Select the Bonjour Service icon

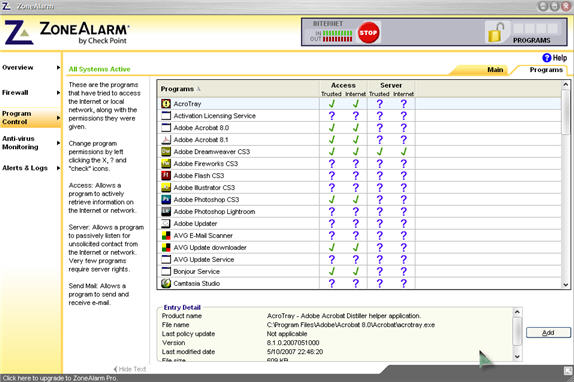click(x=166, y=271)
